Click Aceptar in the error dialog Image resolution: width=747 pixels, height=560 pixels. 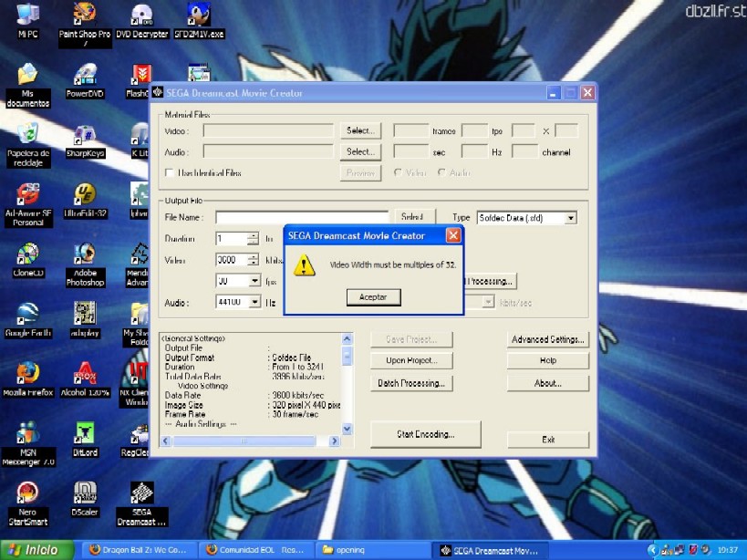tap(374, 297)
